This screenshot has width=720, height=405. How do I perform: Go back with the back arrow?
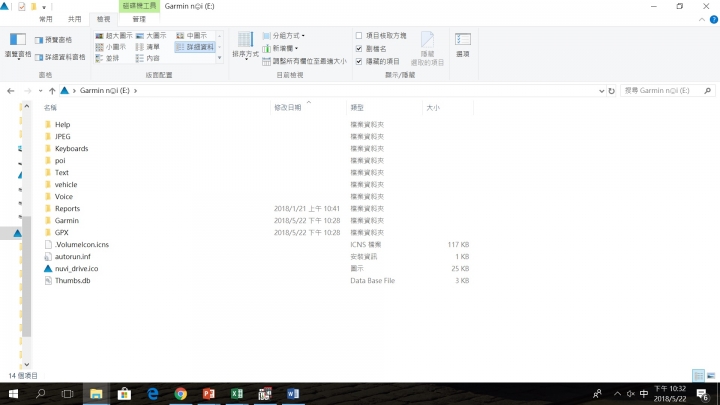(11, 91)
